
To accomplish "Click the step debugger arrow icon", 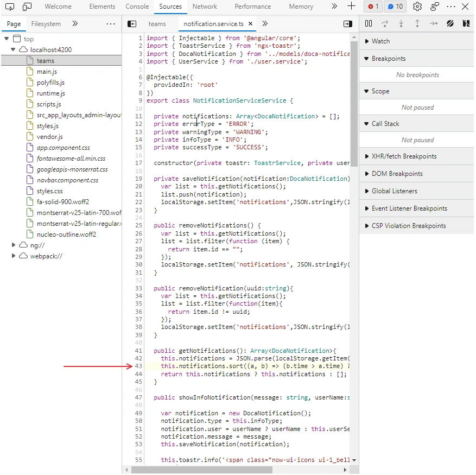I will tap(434, 24).
